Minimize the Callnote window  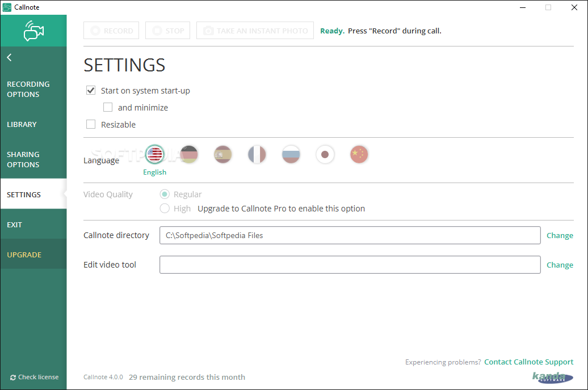[x=523, y=7]
